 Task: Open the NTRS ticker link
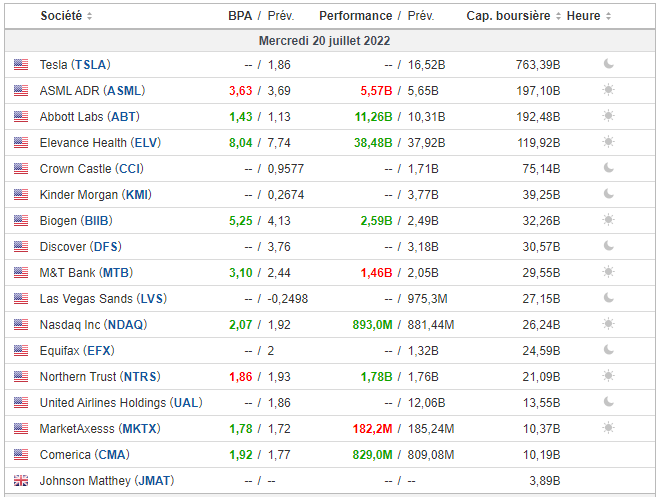tap(140, 376)
